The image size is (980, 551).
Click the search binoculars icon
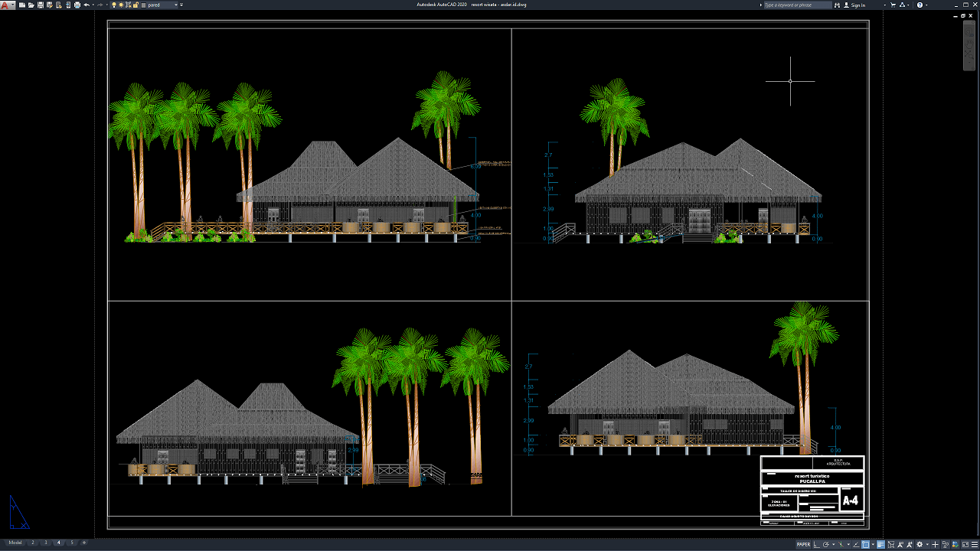837,5
